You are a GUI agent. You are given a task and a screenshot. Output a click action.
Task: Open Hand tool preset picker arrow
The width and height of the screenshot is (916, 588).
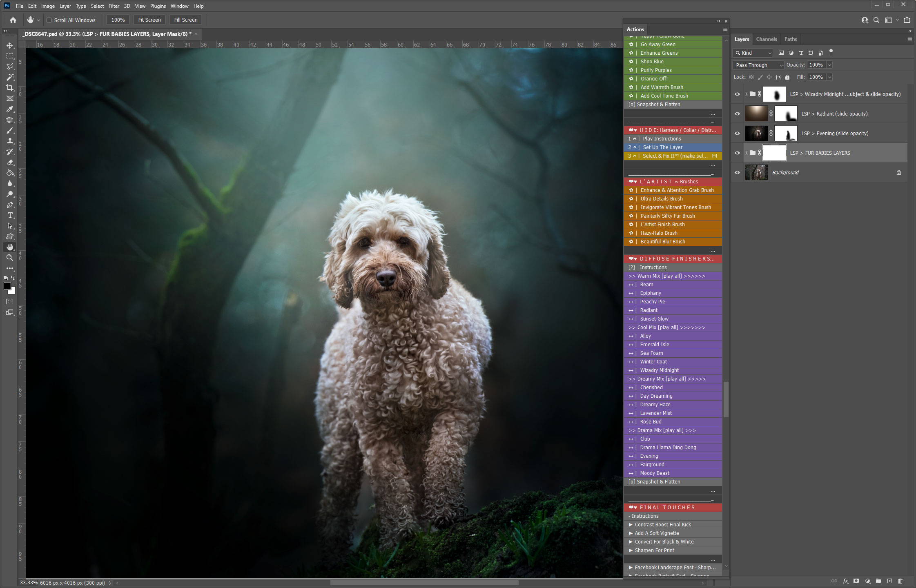39,20
